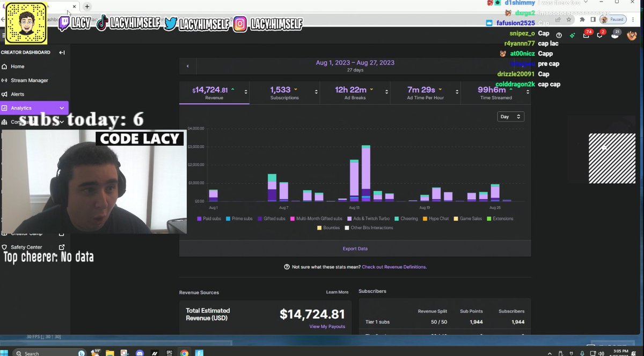The height and width of the screenshot is (356, 644).
Task: Open Chrome from the taskbar
Action: (184, 353)
